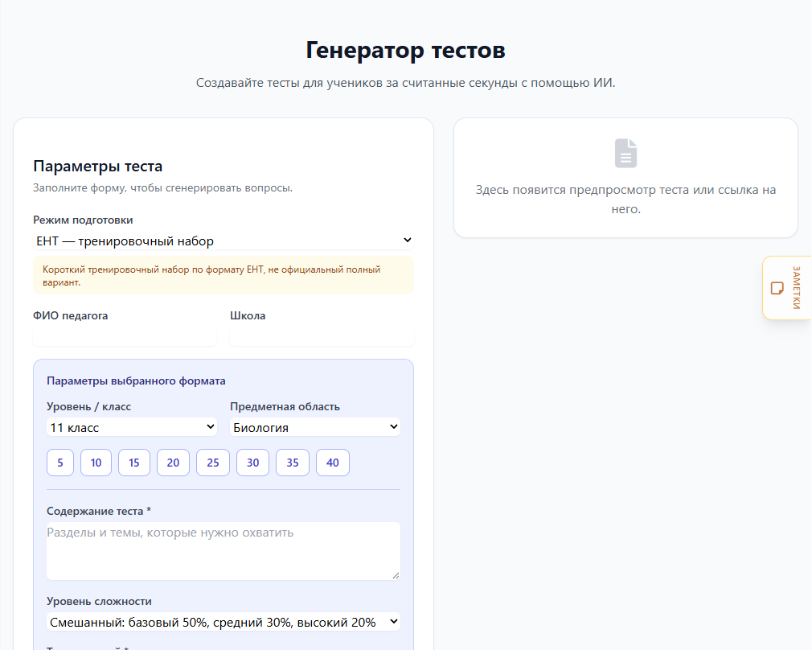812x650 pixels.
Task: Click the Параметры теста heading
Action: [x=98, y=166]
